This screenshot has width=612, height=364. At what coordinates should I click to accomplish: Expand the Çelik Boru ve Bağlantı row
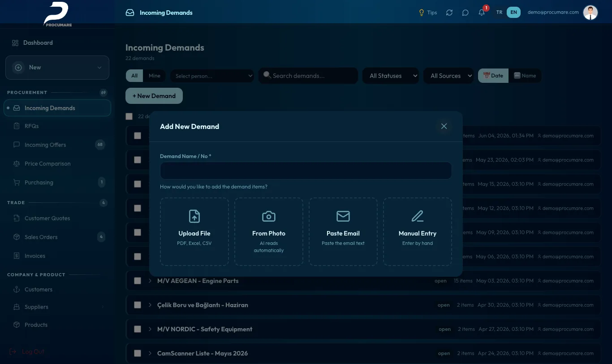coord(150,305)
